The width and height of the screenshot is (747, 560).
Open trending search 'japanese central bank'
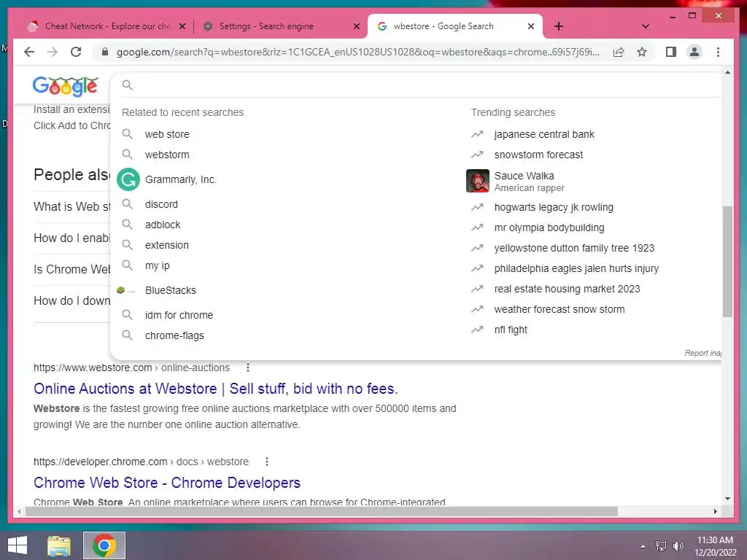tap(544, 134)
